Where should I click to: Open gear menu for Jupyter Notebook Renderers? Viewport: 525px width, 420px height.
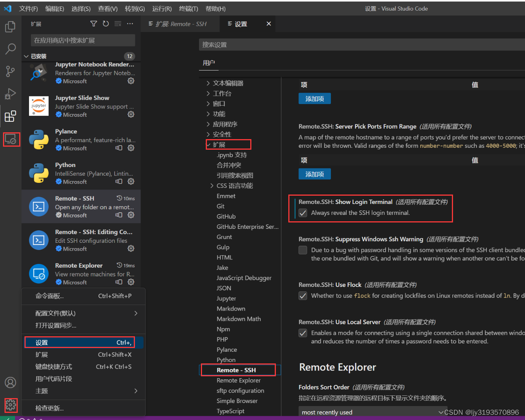[131, 81]
